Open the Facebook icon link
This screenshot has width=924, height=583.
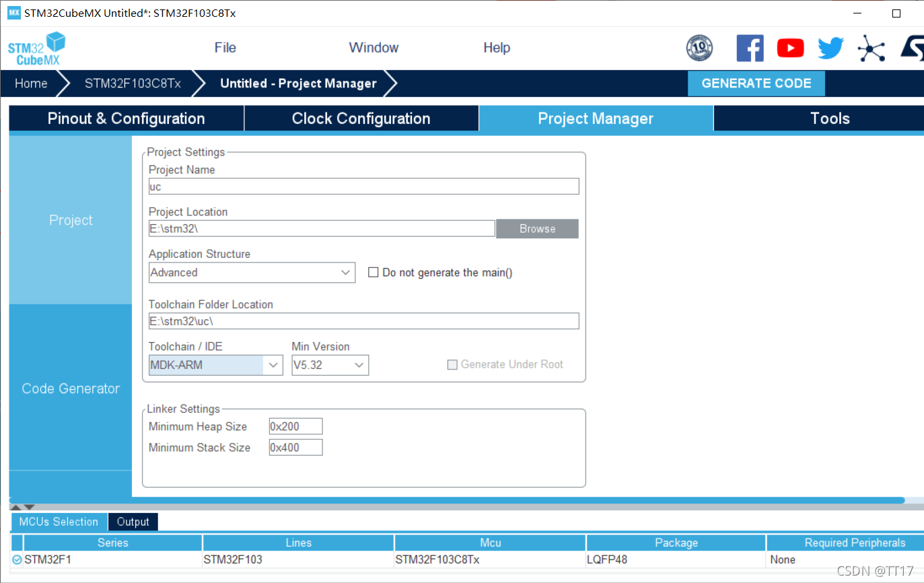[750, 48]
